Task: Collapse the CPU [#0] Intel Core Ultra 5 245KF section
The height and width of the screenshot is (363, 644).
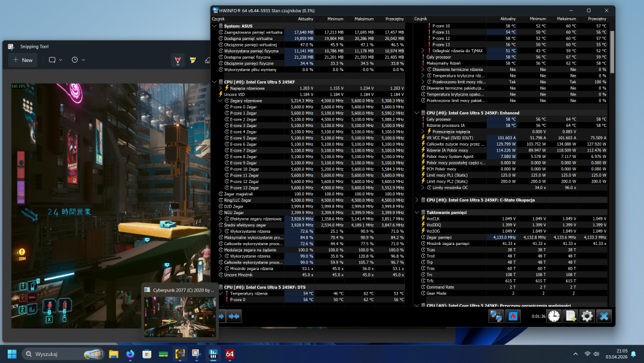Action: [214, 82]
